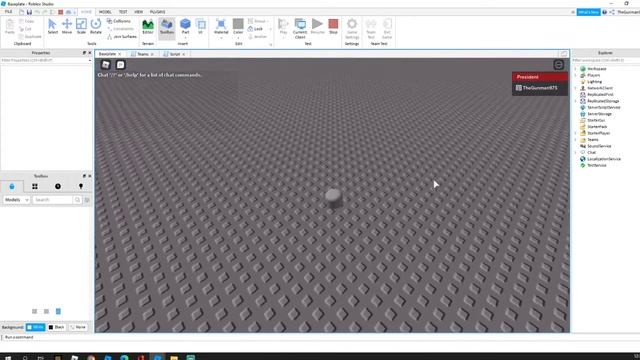Image resolution: width=640 pixels, height=360 pixels.
Task: Select SoundService in Explorer
Action: pyautogui.click(x=599, y=146)
